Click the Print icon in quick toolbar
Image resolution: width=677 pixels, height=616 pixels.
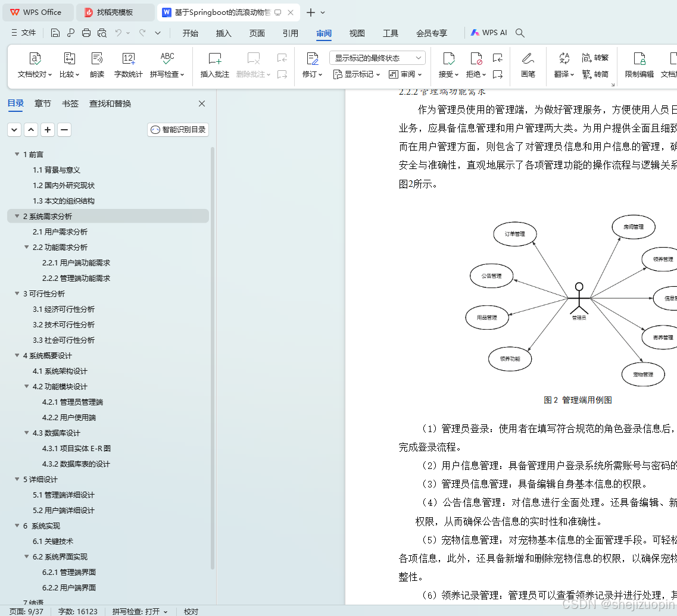tap(86, 33)
